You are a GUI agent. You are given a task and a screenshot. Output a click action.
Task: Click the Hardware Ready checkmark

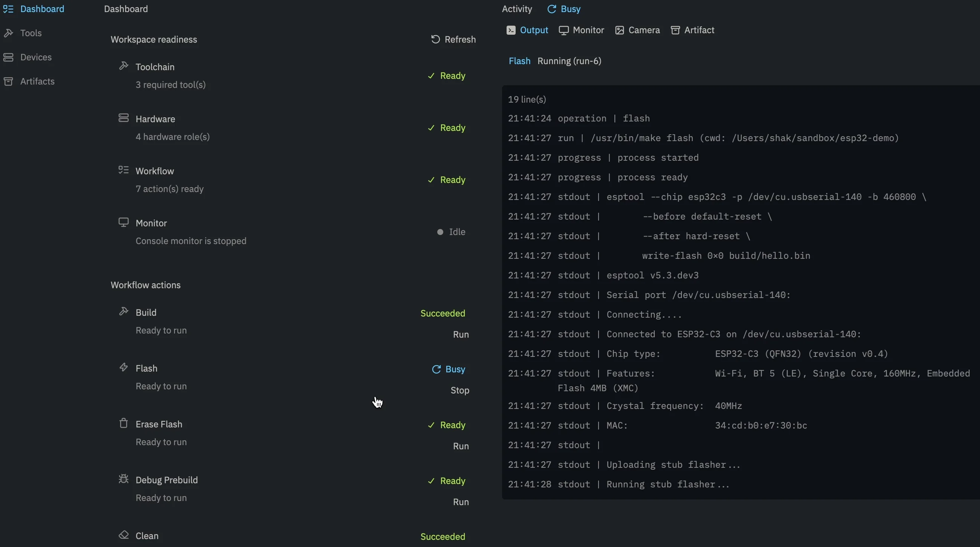coord(431,128)
